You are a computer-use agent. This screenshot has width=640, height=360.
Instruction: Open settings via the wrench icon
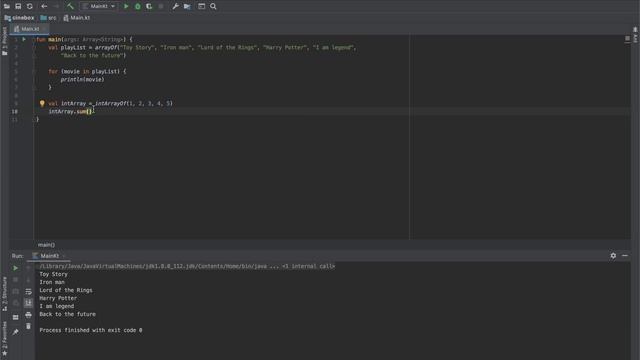coord(175,6)
